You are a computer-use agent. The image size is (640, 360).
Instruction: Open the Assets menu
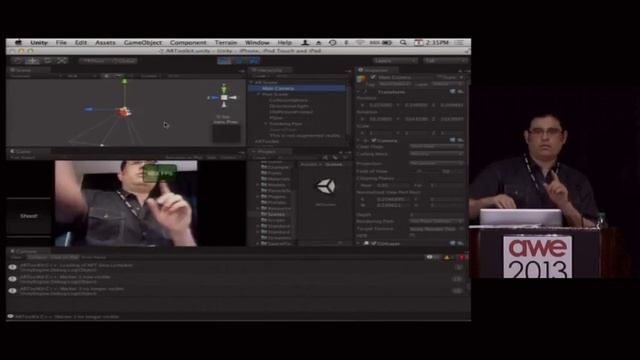click(x=105, y=42)
